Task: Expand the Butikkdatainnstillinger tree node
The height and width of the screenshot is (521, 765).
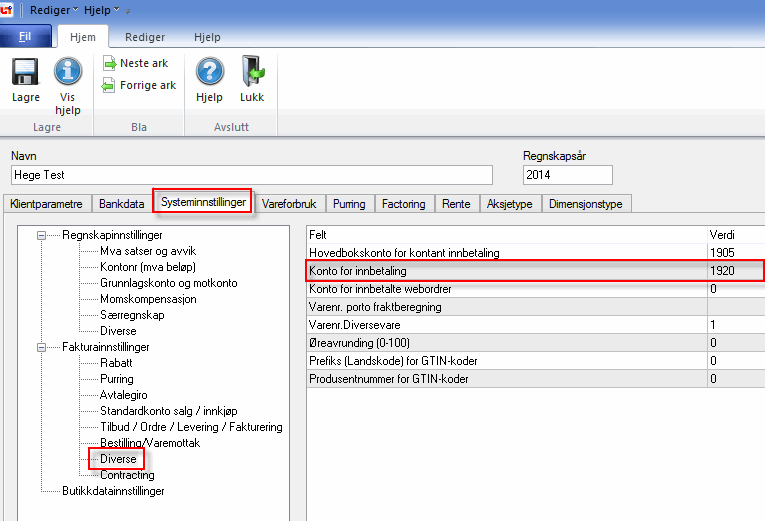Action: tap(42, 491)
